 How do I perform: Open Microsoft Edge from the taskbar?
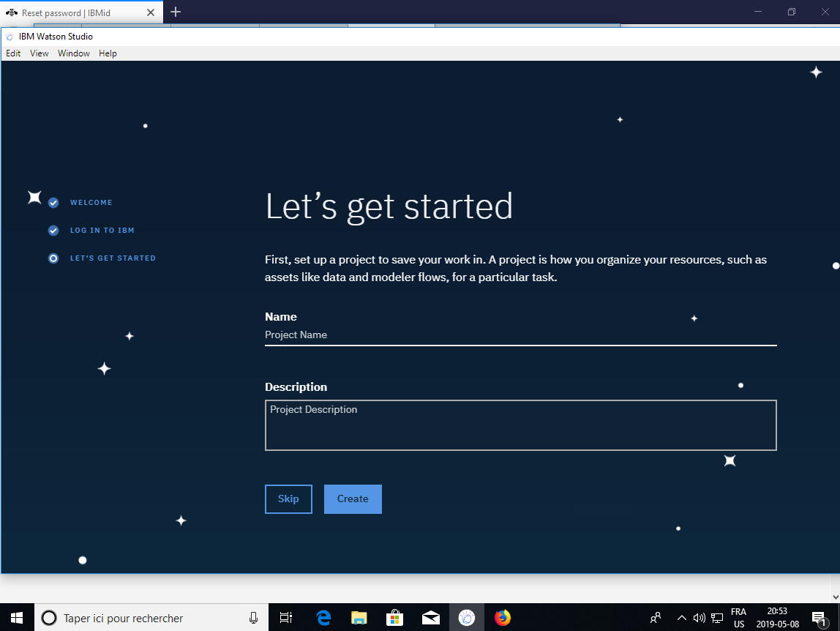pos(323,618)
